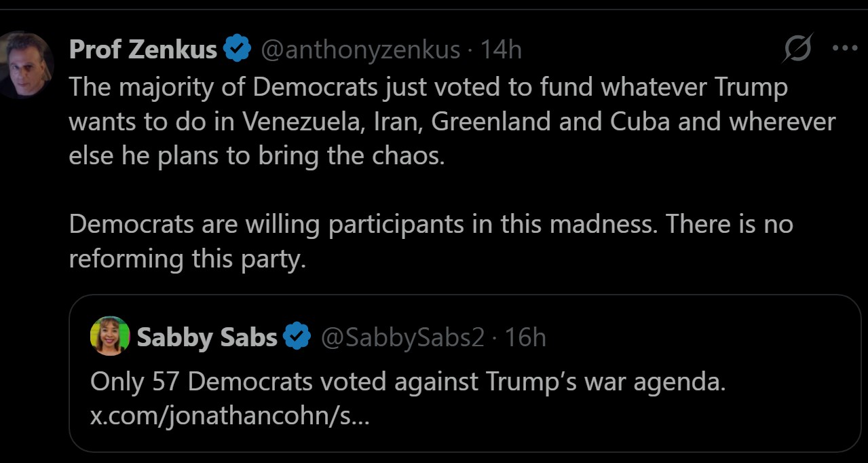868x463 pixels.
Task: Open the quoted tweet's 'Only 57 Democrats' text
Action: click(407, 382)
